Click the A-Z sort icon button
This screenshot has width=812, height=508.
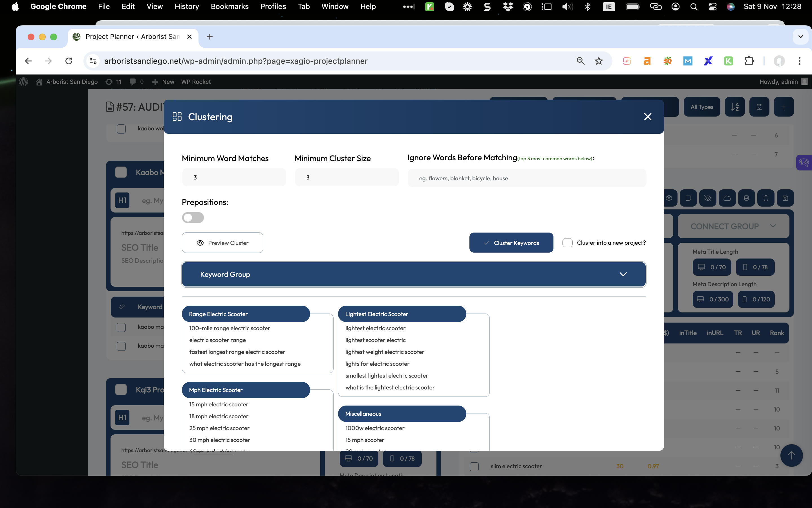(734, 107)
